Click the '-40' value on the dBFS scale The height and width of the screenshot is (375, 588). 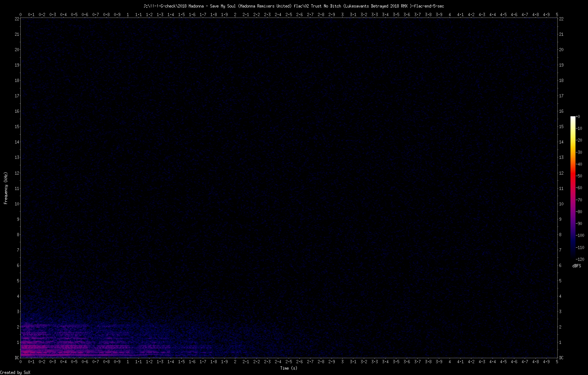(x=579, y=164)
